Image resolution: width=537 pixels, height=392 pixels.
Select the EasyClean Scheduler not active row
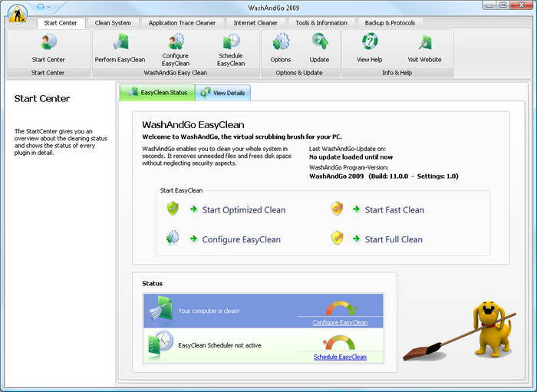263,345
